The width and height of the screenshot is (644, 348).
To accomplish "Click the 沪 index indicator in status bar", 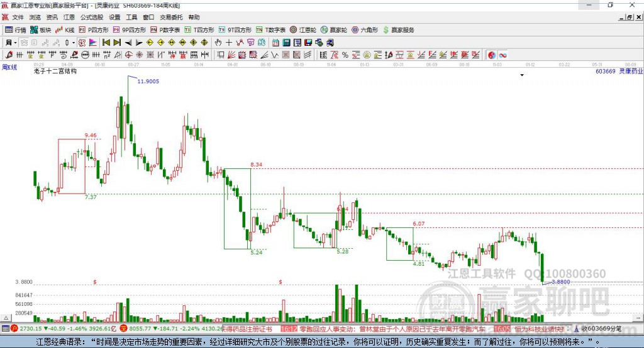I will (x=14, y=329).
